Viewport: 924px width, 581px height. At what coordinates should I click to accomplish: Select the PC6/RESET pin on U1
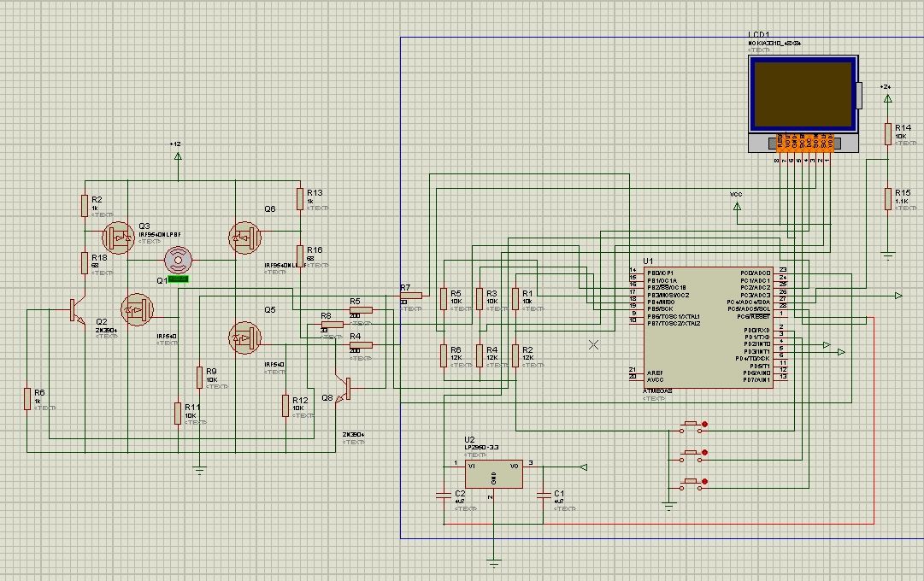click(757, 316)
